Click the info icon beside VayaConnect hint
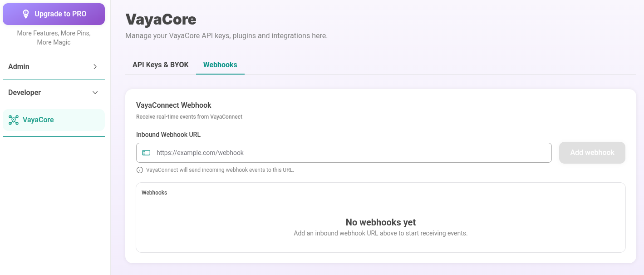Screen dimensions: 644x275 click(140, 170)
